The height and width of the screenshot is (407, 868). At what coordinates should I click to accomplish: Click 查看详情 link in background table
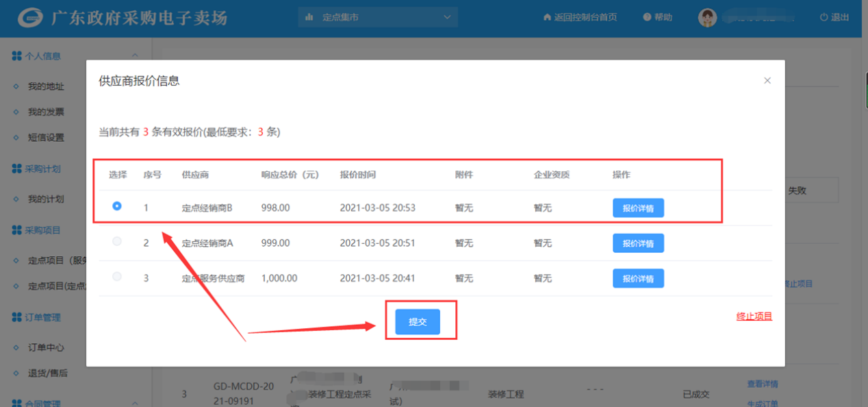pos(762,384)
